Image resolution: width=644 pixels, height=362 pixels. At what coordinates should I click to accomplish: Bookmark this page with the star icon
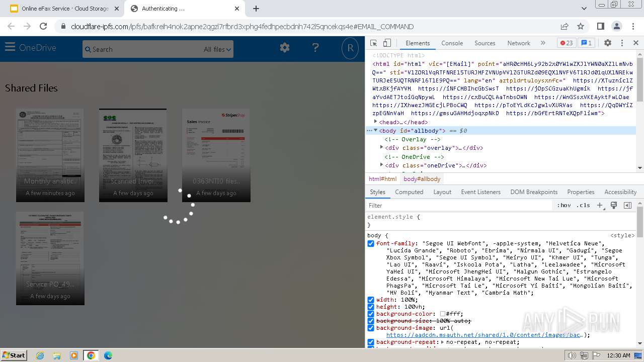coord(581,26)
